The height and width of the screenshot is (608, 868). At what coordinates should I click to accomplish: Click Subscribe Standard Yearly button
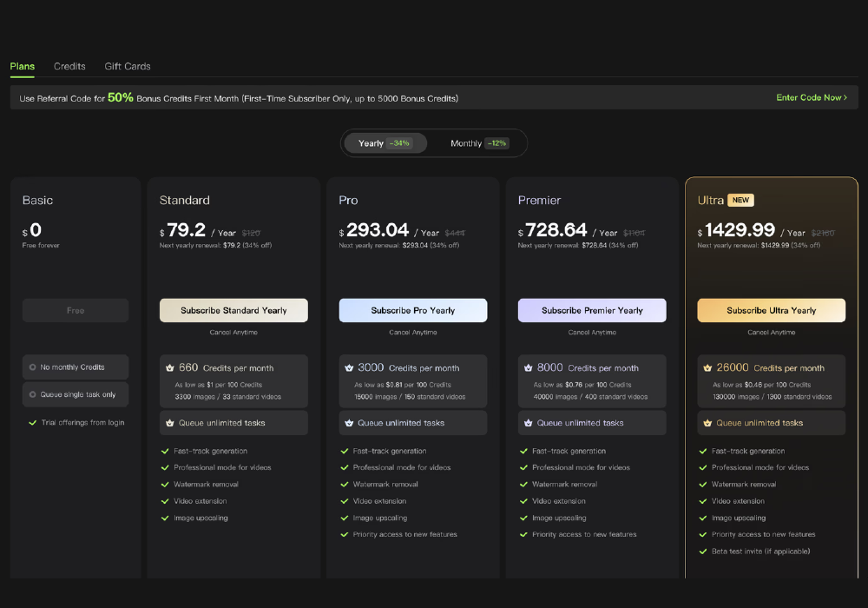point(233,311)
